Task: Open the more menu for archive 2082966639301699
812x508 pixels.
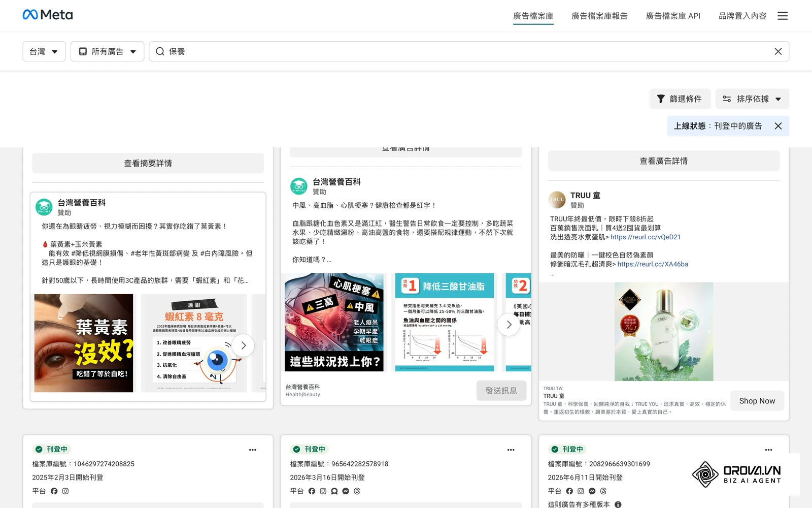Action: [769, 450]
